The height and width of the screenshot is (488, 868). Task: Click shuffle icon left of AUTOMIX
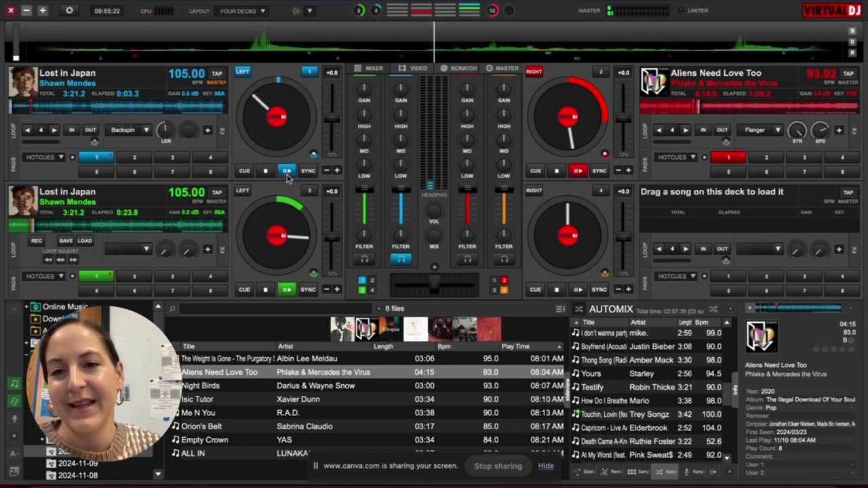578,309
